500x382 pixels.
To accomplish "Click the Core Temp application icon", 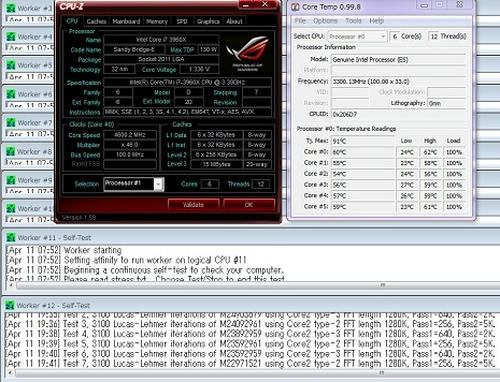I will (x=295, y=7).
